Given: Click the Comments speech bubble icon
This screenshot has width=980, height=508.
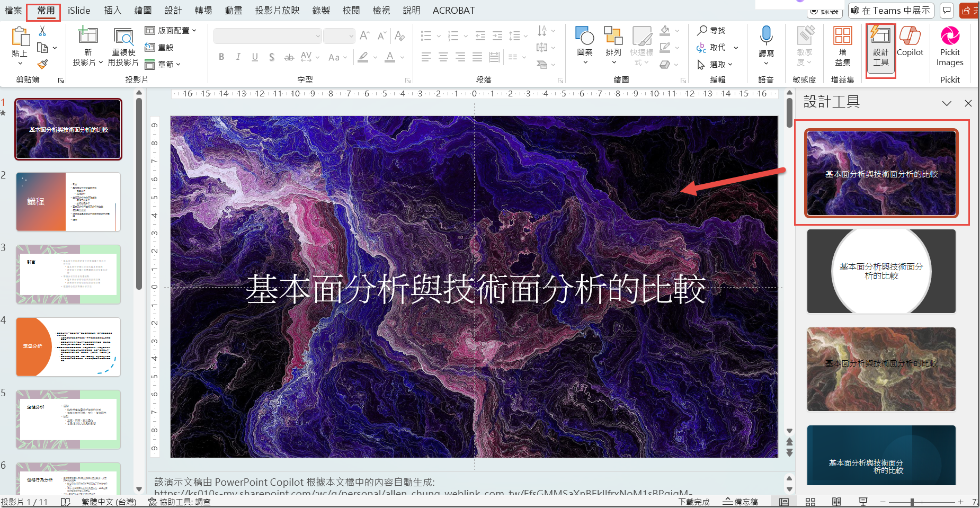Looking at the screenshot, I should (x=947, y=10).
